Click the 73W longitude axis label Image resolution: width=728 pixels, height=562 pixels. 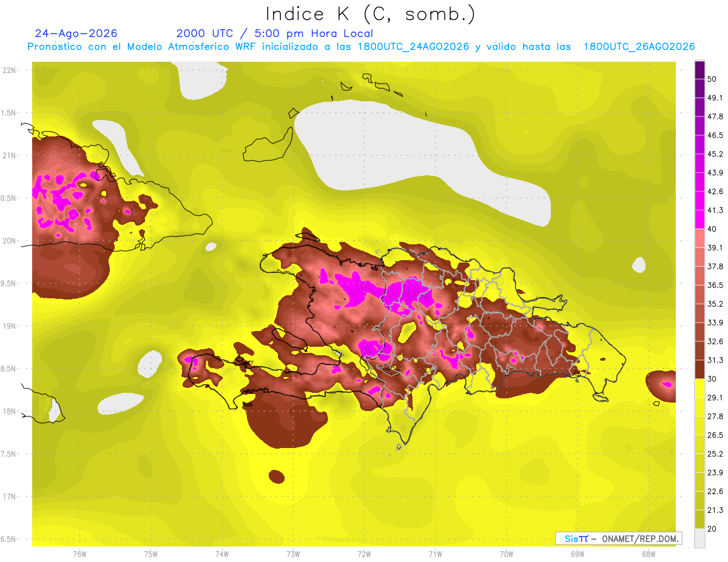point(293,554)
